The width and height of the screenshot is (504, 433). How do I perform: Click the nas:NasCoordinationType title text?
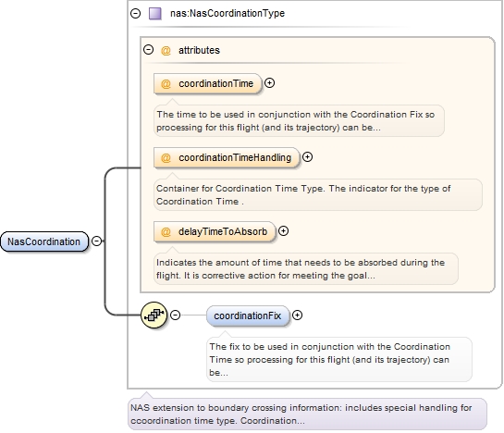tap(227, 14)
